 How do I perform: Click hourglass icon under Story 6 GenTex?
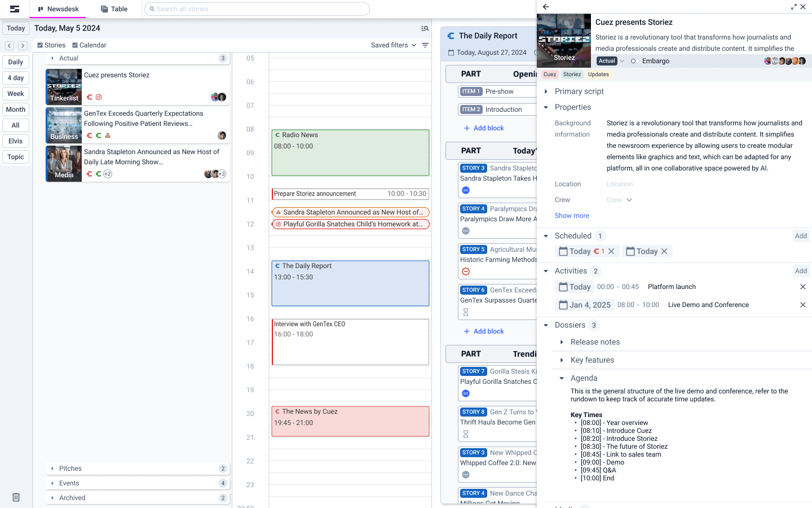(x=466, y=312)
